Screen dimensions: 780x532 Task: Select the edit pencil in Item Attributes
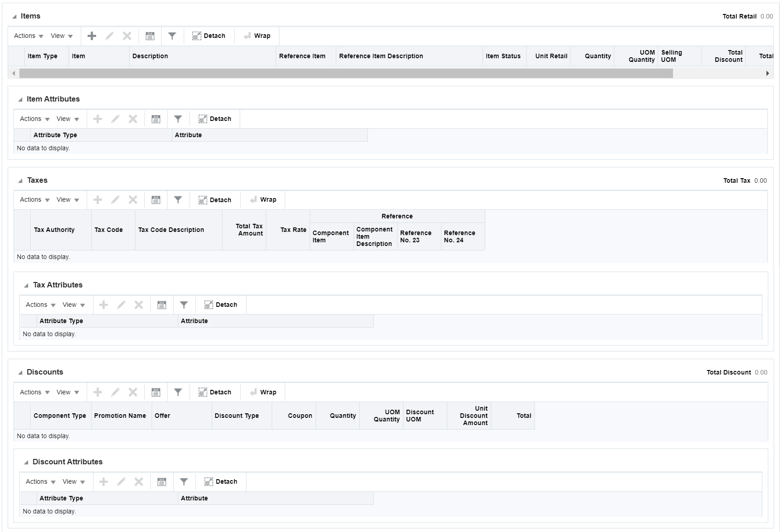click(116, 119)
